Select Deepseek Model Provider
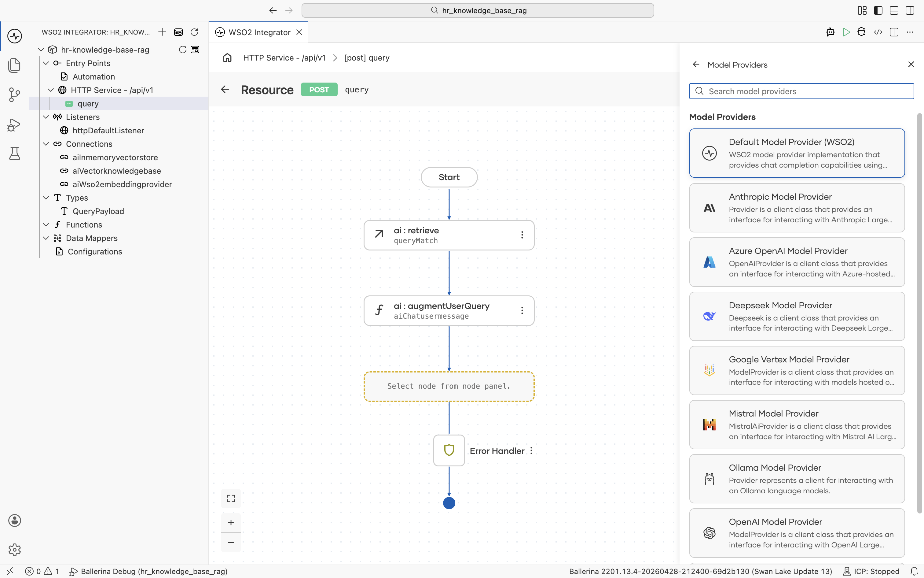 797,316
